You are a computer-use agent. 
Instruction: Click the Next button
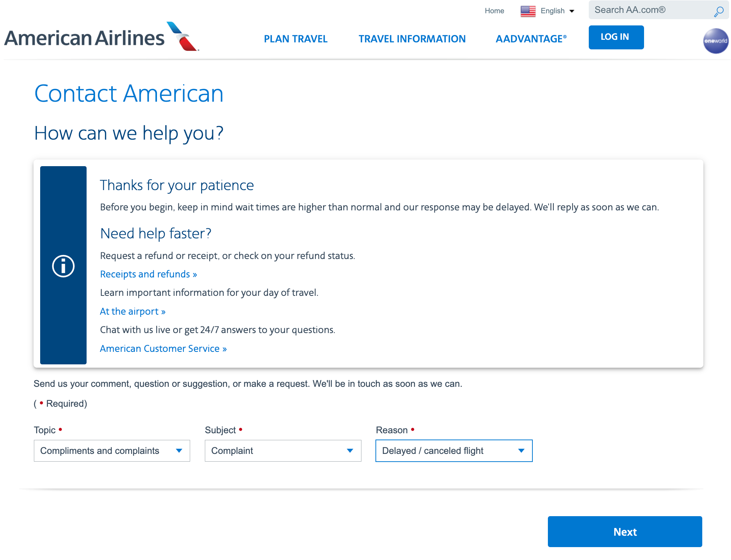[x=625, y=532]
